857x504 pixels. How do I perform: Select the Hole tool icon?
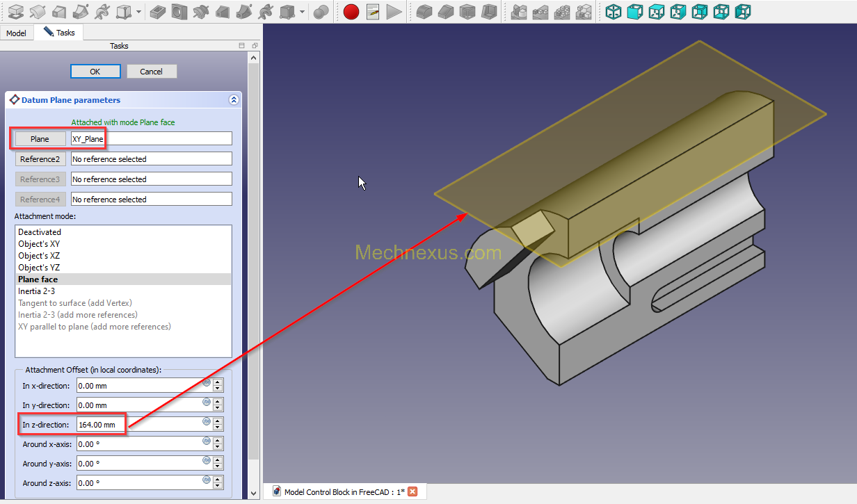(179, 11)
